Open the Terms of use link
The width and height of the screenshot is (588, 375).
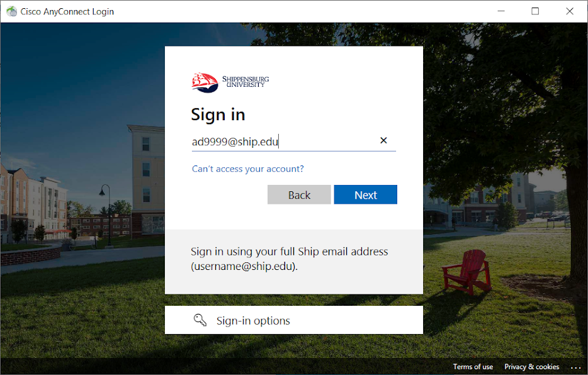coord(473,367)
